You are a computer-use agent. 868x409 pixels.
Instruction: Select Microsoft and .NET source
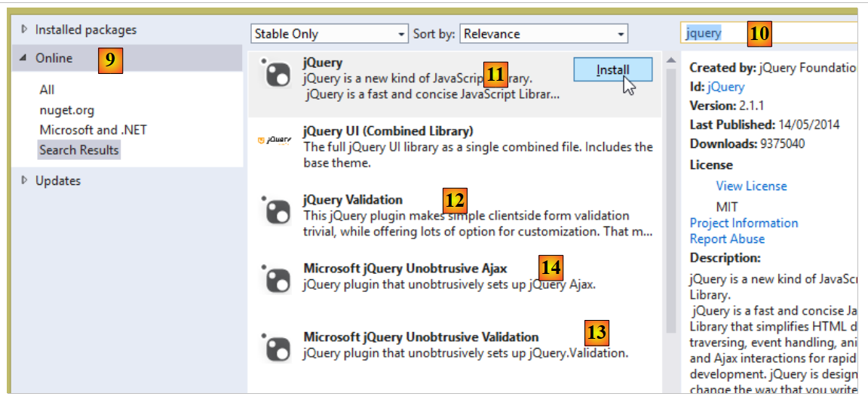93,130
